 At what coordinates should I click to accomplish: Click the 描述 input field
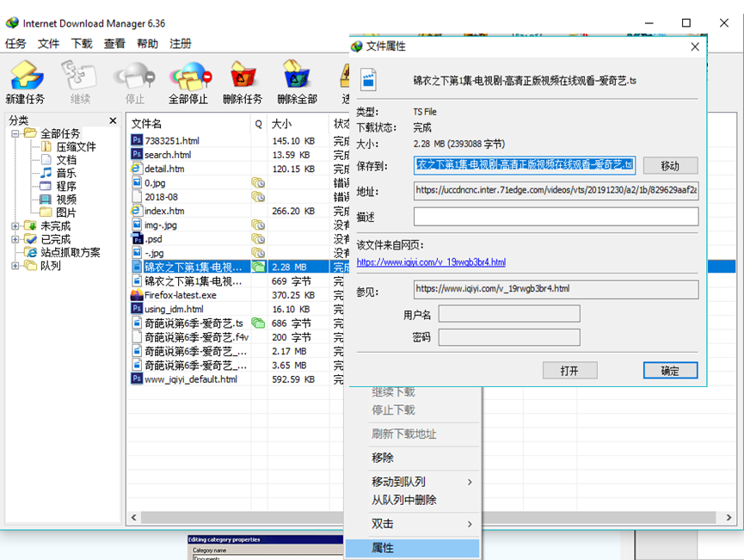(556, 217)
